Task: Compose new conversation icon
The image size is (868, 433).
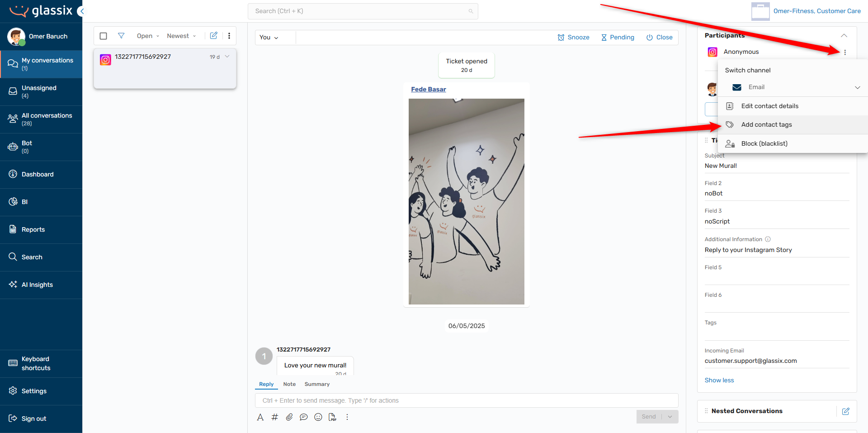Action: (x=214, y=35)
